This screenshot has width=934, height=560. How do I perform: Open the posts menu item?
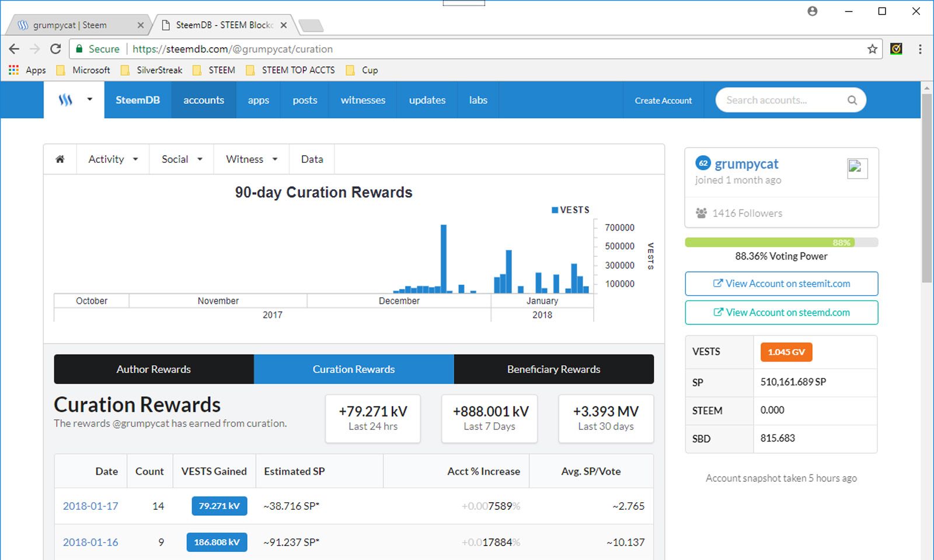click(305, 100)
